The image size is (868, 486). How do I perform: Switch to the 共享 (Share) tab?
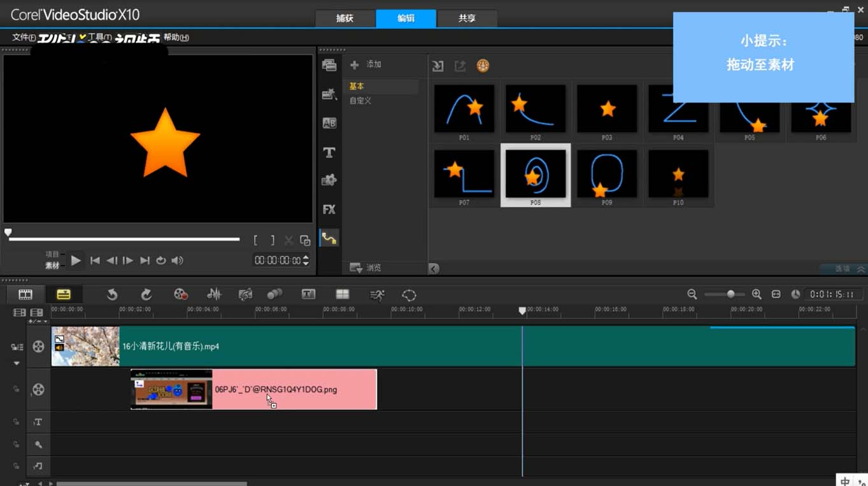click(x=467, y=18)
